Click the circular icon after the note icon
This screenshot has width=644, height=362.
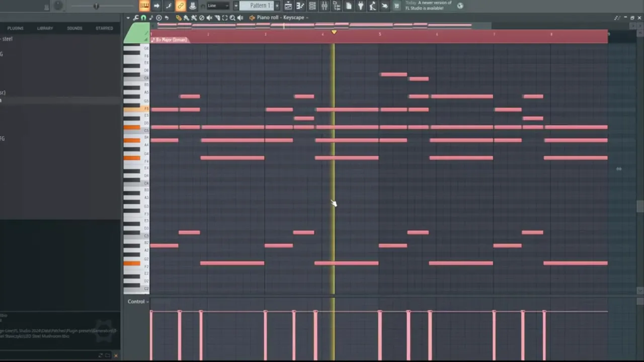point(159,18)
